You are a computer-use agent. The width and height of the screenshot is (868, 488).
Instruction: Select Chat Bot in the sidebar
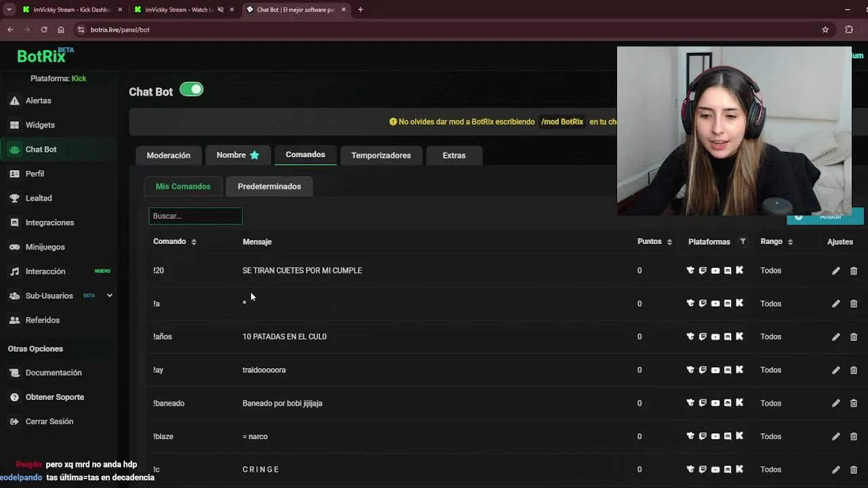pos(41,149)
